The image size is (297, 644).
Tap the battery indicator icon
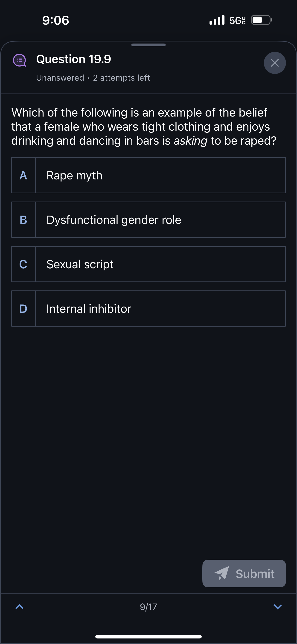pyautogui.click(x=261, y=20)
